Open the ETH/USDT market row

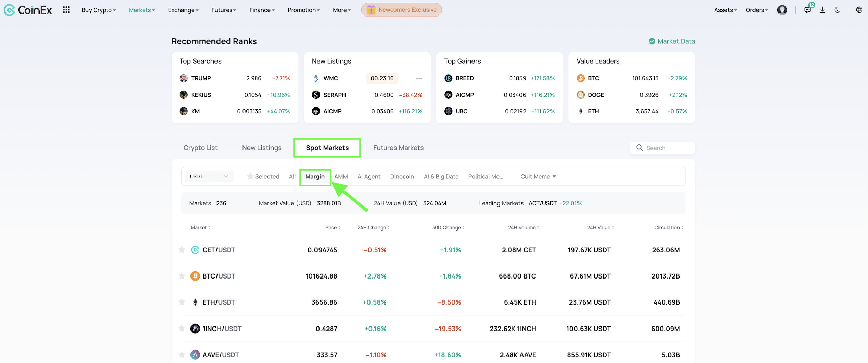[x=433, y=302]
